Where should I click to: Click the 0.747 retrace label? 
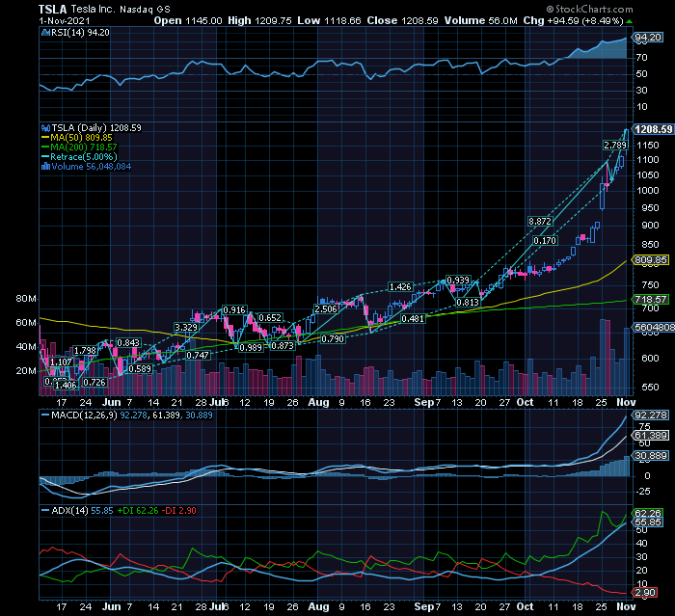198,355
